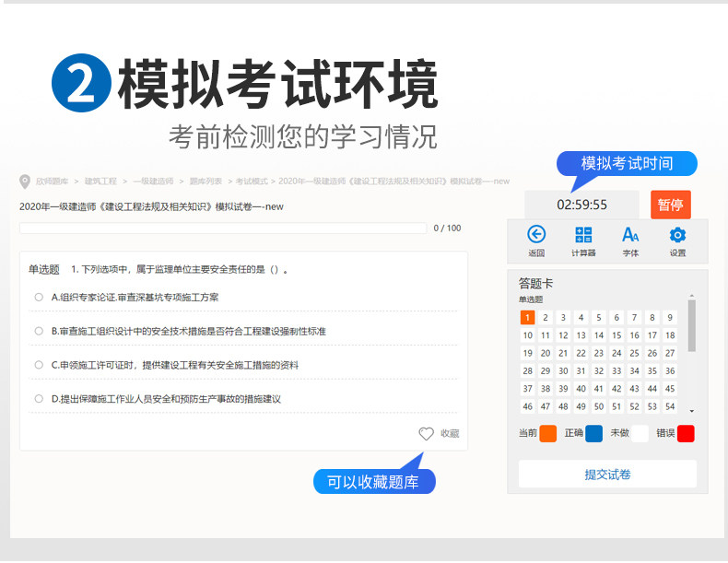The width and height of the screenshot is (728, 563).
Task: Click the heart 收藏 favorite icon
Action: pyautogui.click(x=426, y=433)
